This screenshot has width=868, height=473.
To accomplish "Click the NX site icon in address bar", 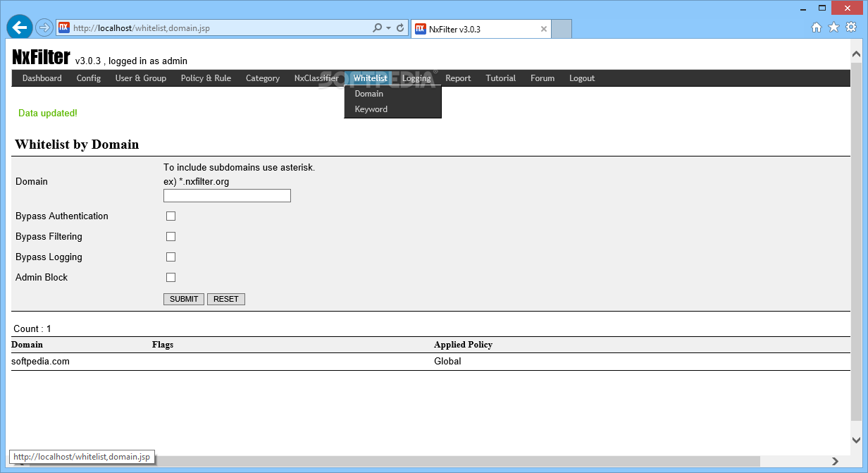I will tap(64, 28).
